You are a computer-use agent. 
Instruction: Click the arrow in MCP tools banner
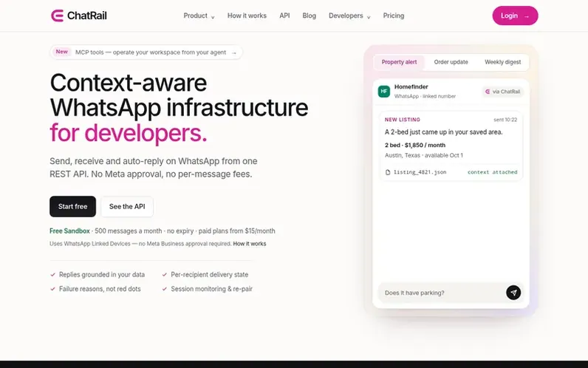(234, 53)
